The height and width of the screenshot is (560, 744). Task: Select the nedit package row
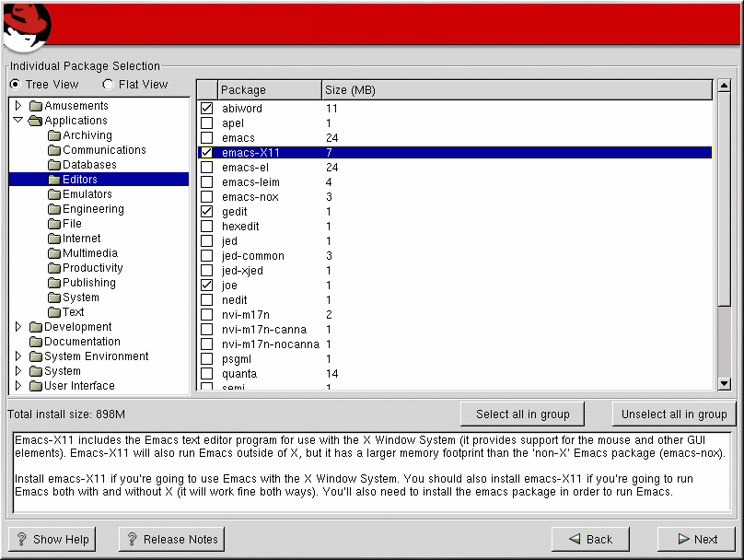[455, 300]
